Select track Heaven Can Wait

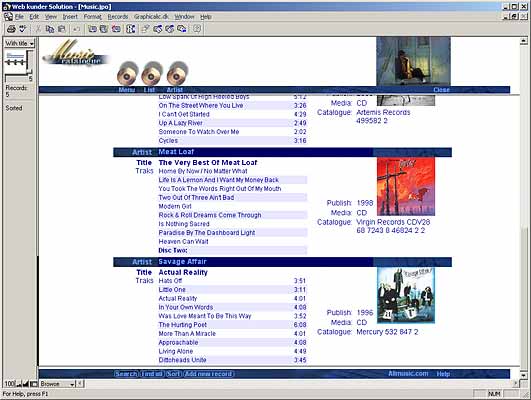[x=183, y=241]
